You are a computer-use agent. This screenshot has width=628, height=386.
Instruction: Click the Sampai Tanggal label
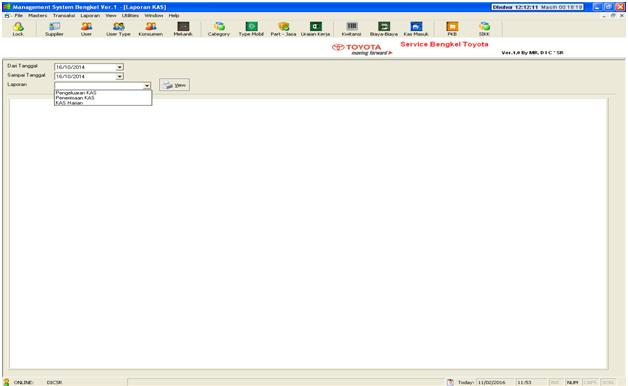point(26,75)
